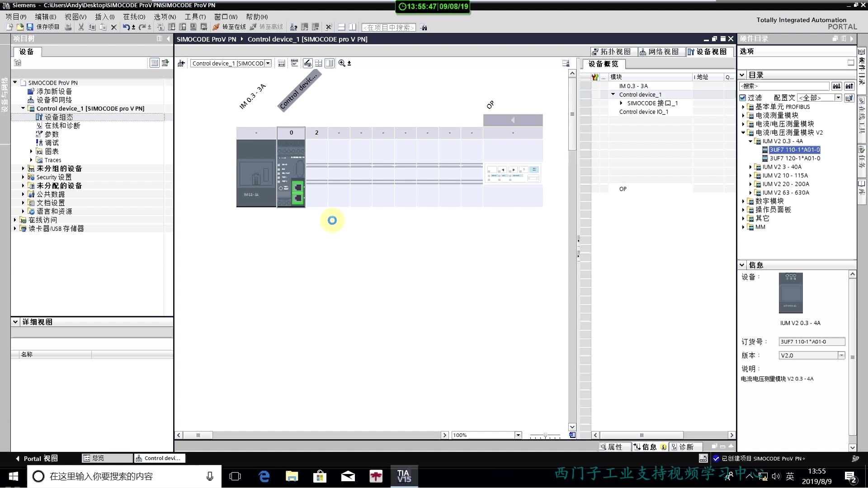868x488 pixels.
Task: Collapse the Control device_1 tree node
Action: click(x=23, y=108)
